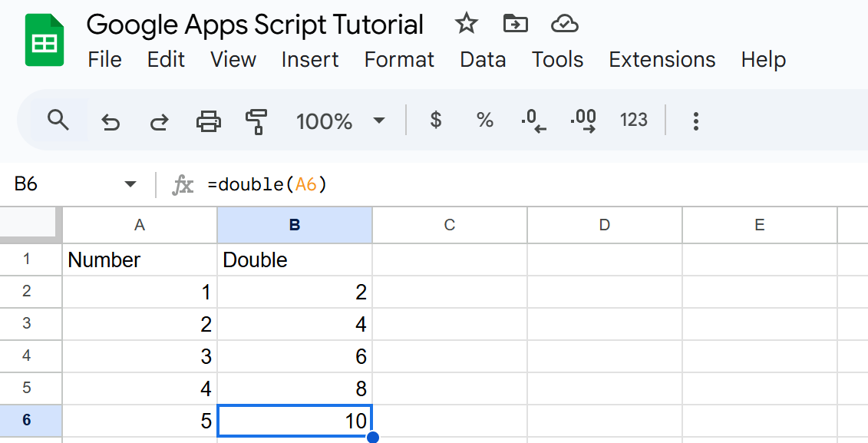The height and width of the screenshot is (443, 868).
Task: Print the spreadsheet
Action: [207, 121]
